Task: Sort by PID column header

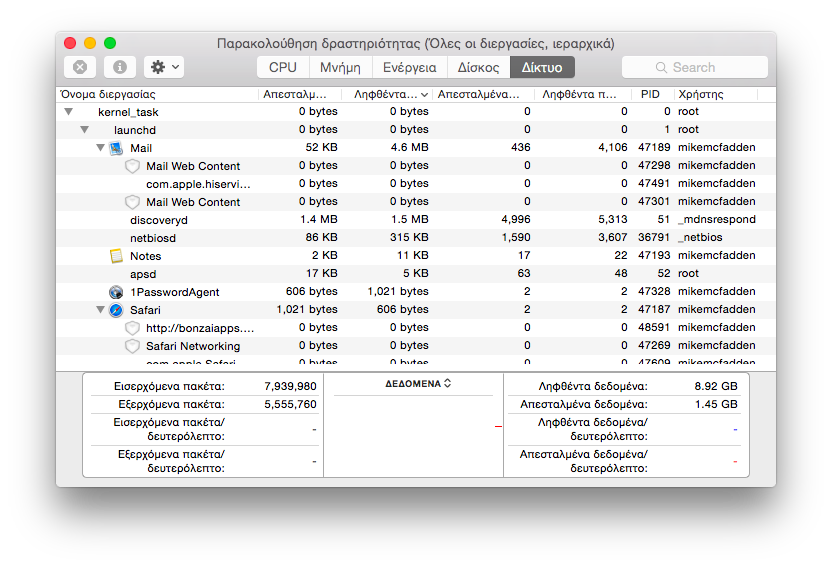Action: click(x=653, y=94)
